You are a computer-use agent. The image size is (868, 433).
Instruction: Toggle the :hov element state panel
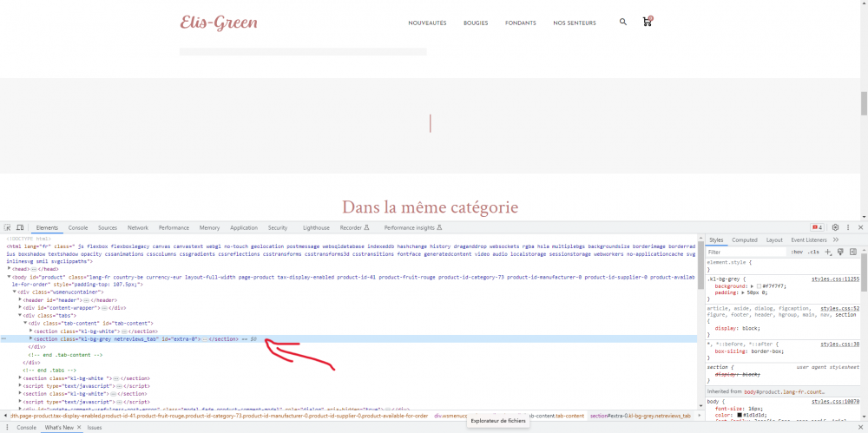pyautogui.click(x=797, y=252)
